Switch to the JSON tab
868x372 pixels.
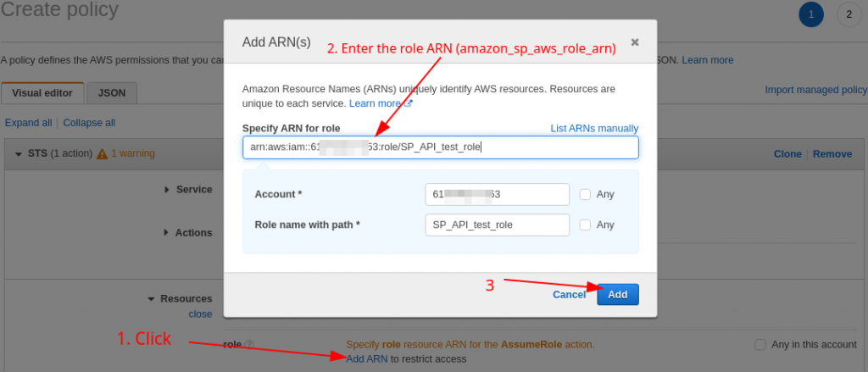click(112, 93)
